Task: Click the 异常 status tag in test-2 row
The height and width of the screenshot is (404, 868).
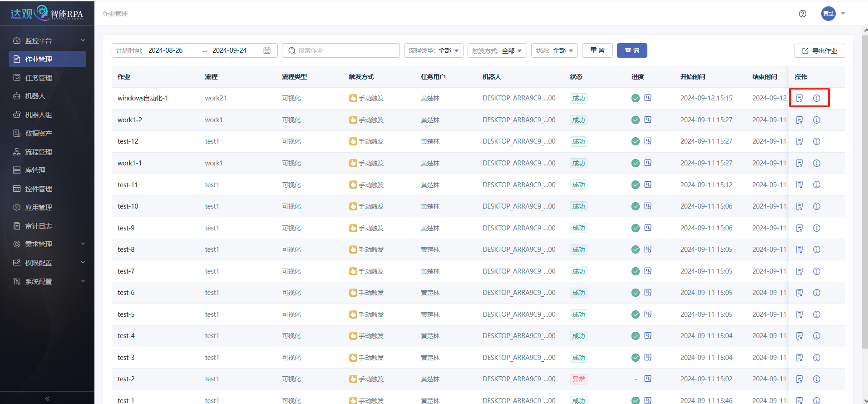Action: pyautogui.click(x=578, y=379)
